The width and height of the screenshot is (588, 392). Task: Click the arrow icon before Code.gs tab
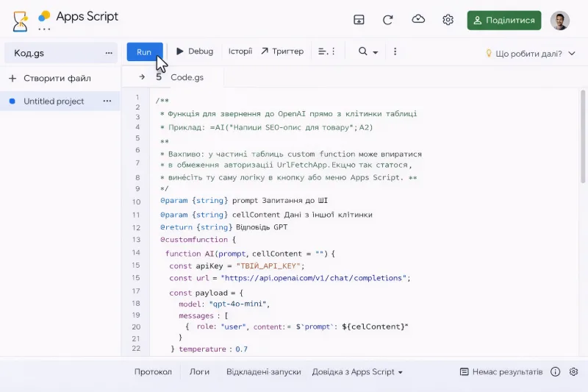(x=142, y=77)
